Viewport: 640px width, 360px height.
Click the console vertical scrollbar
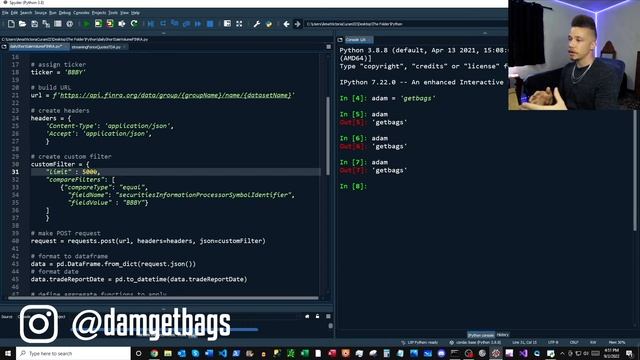635,169
